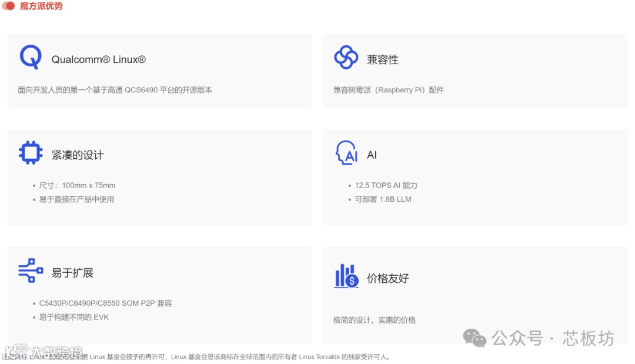Select the Linux trademark footnote at bottom
Viewport: 635px width, 364px height.
click(x=197, y=357)
